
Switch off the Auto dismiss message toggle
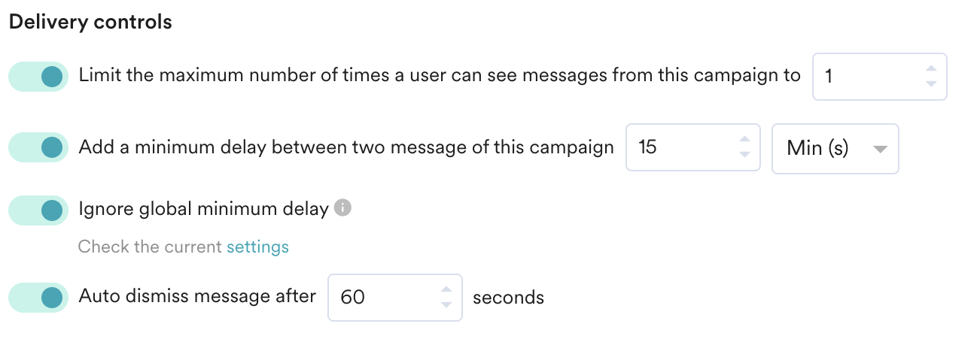click(x=38, y=298)
